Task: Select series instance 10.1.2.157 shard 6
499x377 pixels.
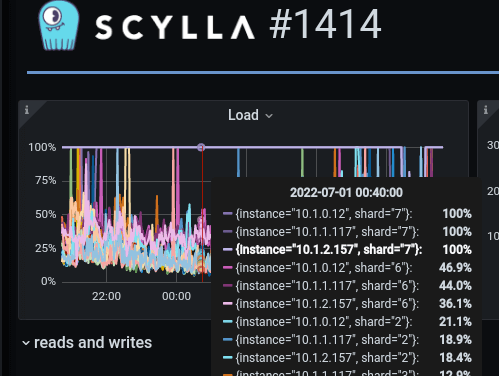Action: pos(327,304)
